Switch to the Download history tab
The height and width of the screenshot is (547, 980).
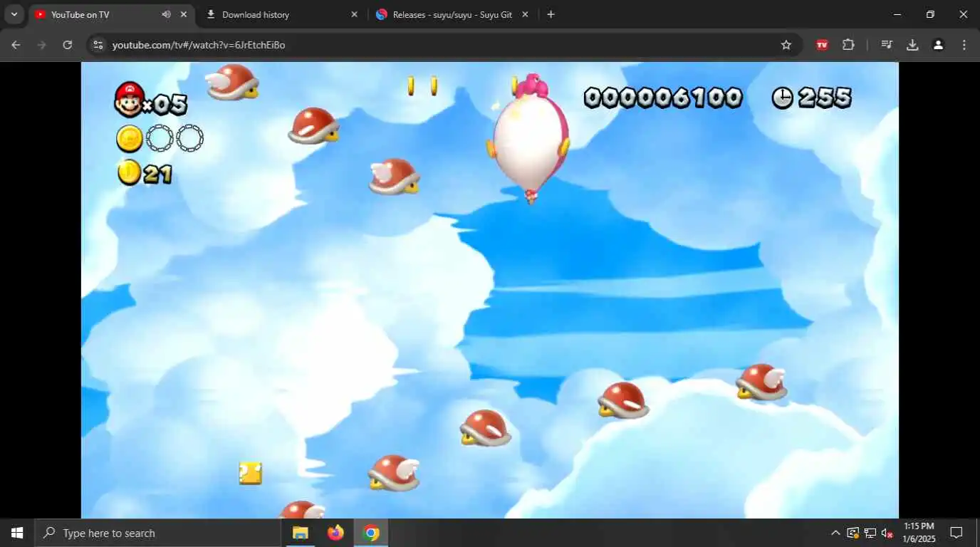coord(281,14)
